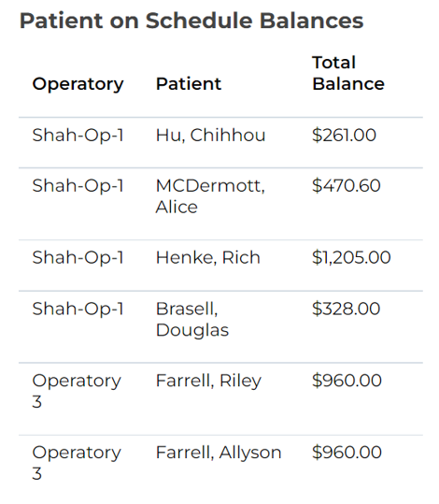Select patient Henke, Rich

(207, 257)
